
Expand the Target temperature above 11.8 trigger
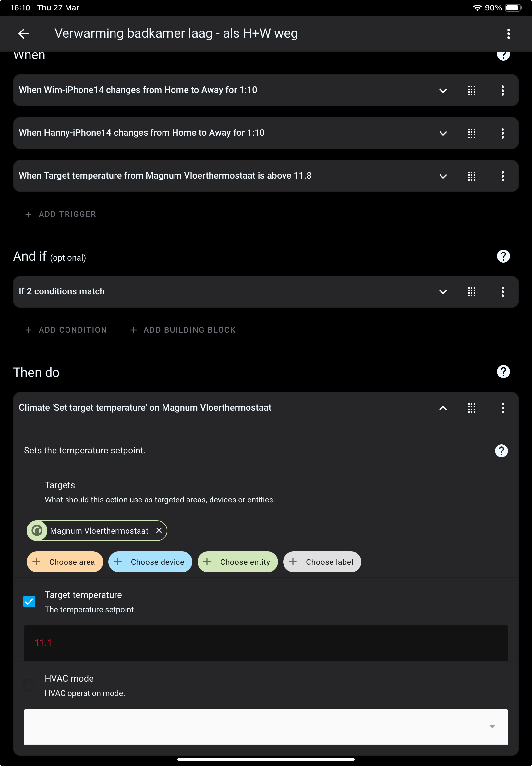(443, 176)
